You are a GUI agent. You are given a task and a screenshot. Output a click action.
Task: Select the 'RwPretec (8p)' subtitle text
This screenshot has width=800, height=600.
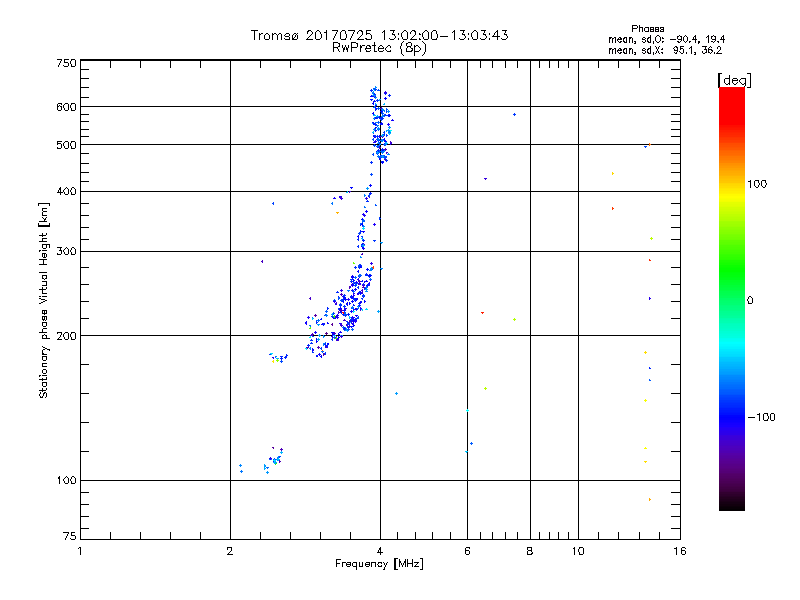point(379,48)
